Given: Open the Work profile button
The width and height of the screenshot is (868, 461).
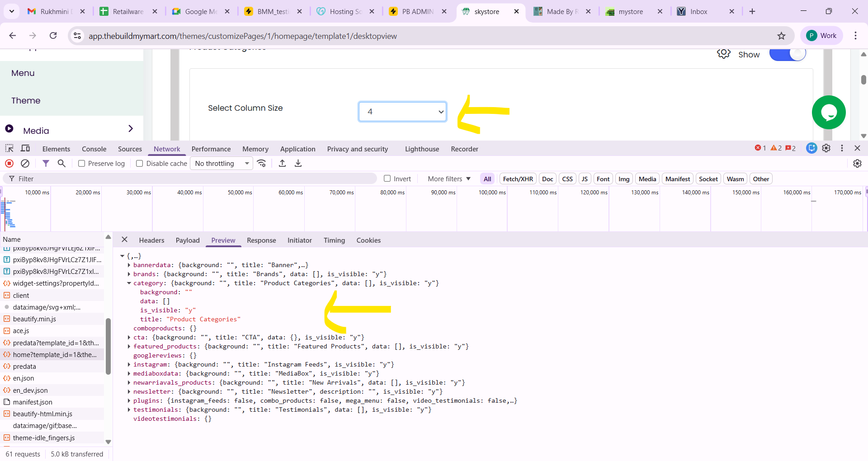Looking at the screenshot, I should 822,36.
